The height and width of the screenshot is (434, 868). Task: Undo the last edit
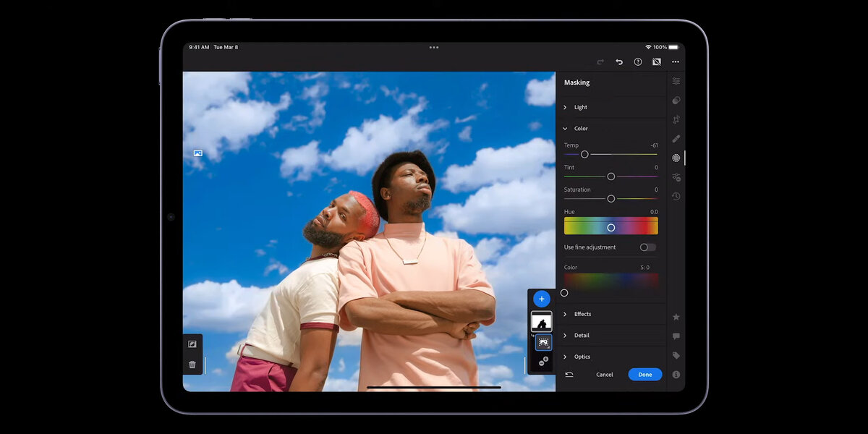click(619, 62)
